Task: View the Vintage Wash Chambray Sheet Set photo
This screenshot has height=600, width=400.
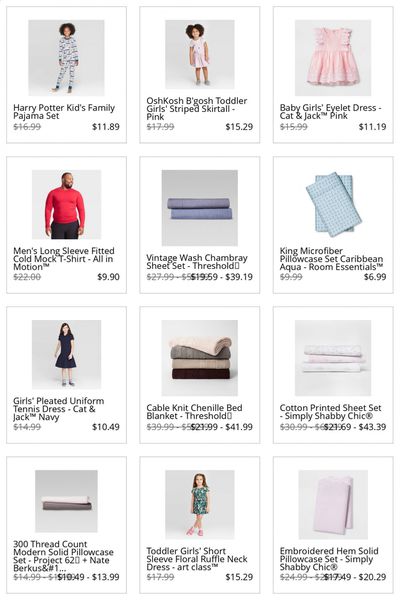Action: (x=199, y=208)
